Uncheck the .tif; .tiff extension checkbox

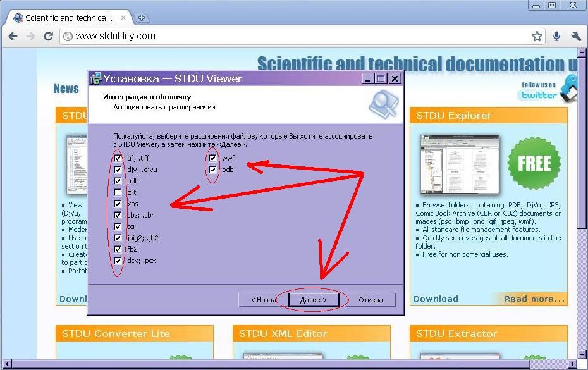click(118, 158)
